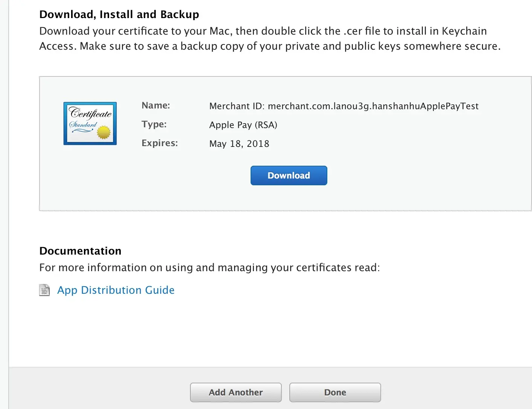Image resolution: width=532 pixels, height=409 pixels.
Task: Click the left page border strip
Action: [x=4, y=203]
